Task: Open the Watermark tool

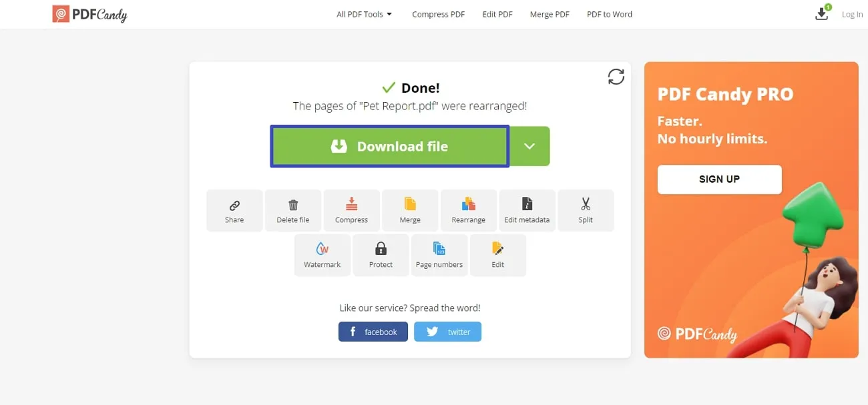Action: [322, 256]
